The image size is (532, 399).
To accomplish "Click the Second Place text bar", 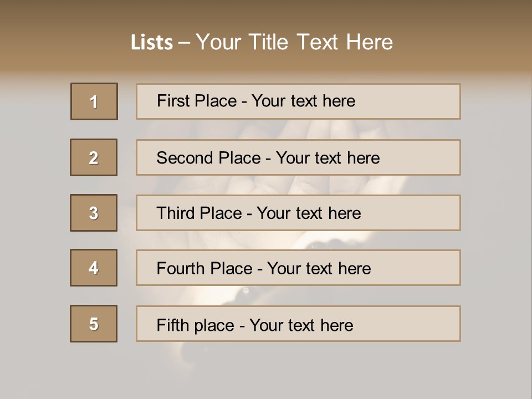I will pos(298,157).
